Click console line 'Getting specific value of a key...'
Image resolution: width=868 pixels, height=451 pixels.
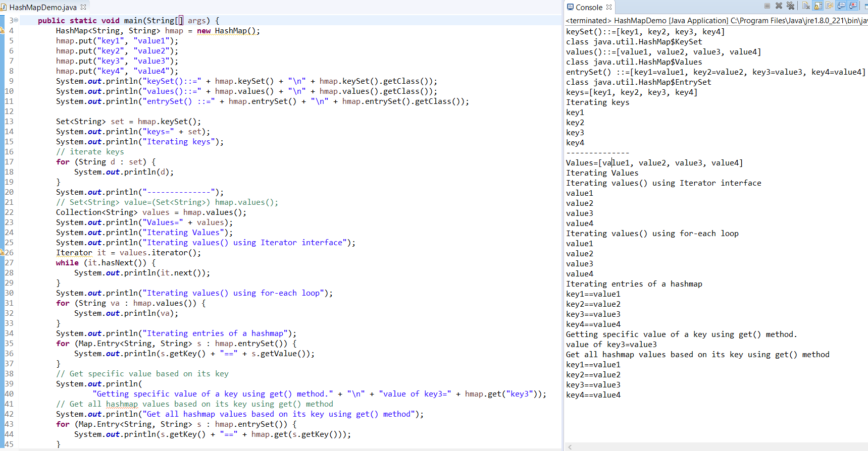point(682,334)
